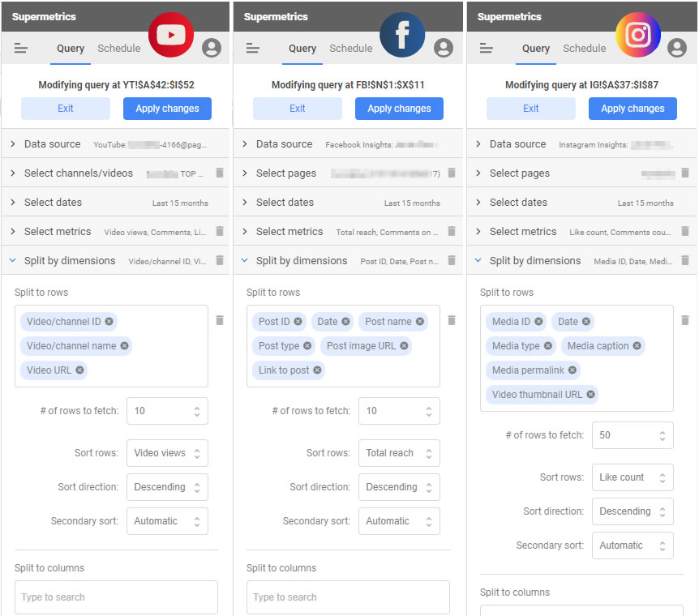Remove Date chip in Instagram dimensions
Screen dimensions: 699x616
[x=585, y=321]
